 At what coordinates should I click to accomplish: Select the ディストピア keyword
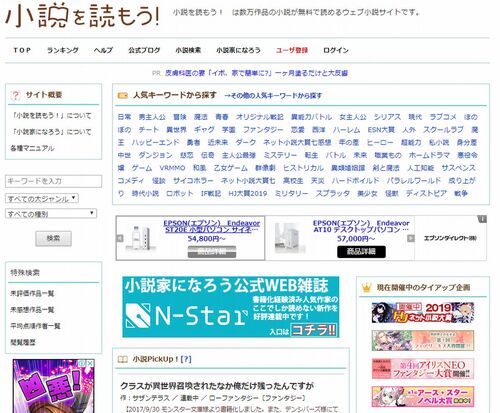(426, 193)
